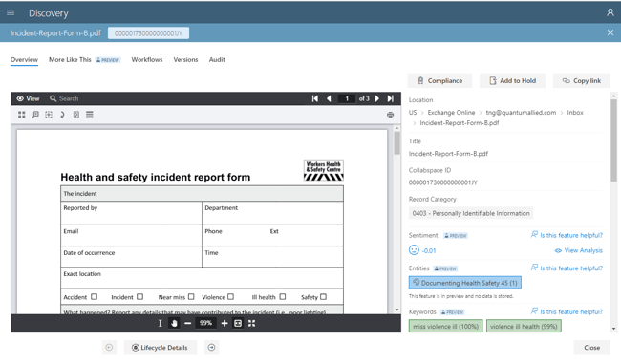
Task: Show page thumbnails grid icon
Action: [22, 115]
